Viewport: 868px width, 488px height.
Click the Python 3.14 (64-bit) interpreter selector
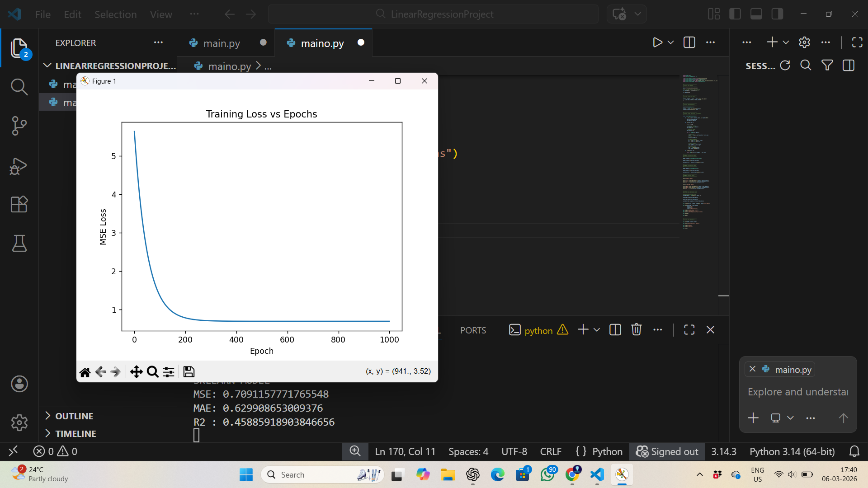(792, 451)
